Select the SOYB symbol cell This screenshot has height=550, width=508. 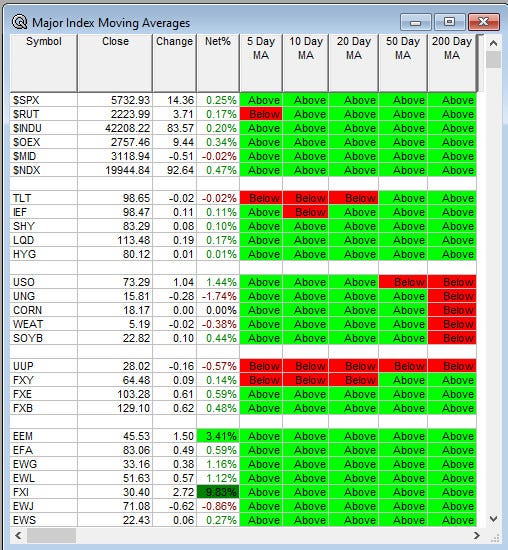tap(44, 338)
